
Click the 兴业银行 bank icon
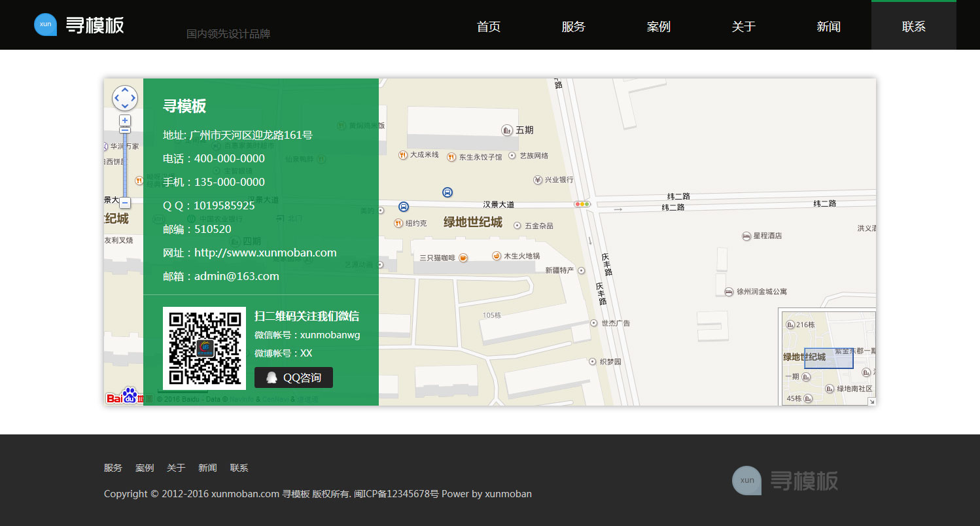(538, 179)
